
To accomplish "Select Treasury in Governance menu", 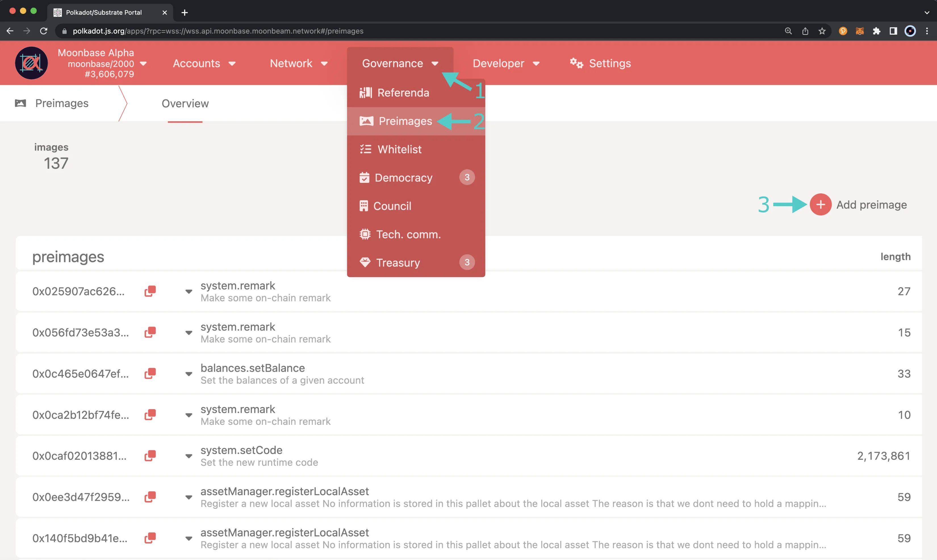I will [x=416, y=263].
